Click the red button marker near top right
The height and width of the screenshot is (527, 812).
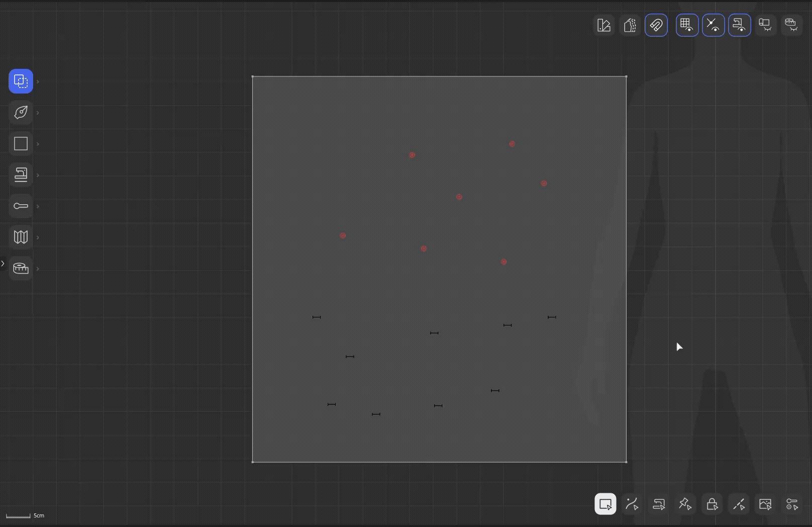click(x=512, y=144)
